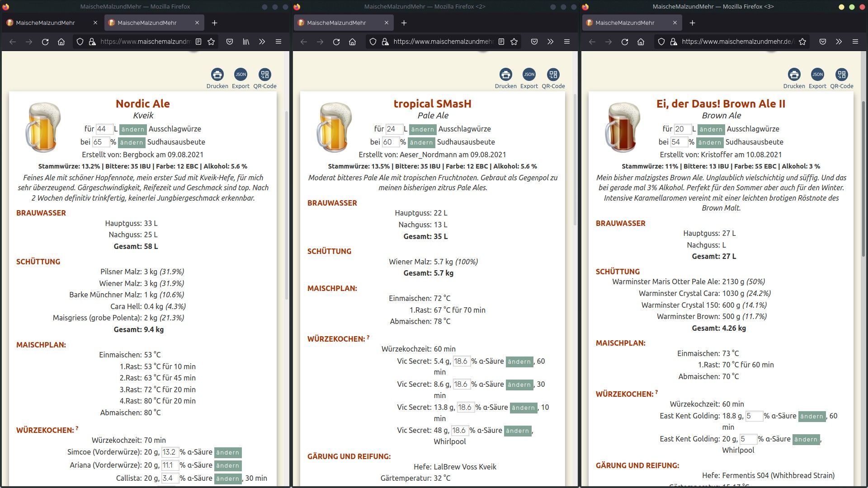Open new tab in third Firefox window
Viewport: 868px width, 488px height.
click(x=693, y=23)
